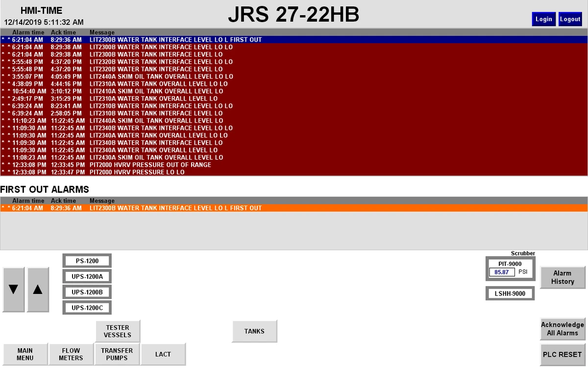Select LIT2300B WATER TANK INTERFACE LEVEL LO LO alarm
The height and width of the screenshot is (368, 588).
(x=294, y=47)
